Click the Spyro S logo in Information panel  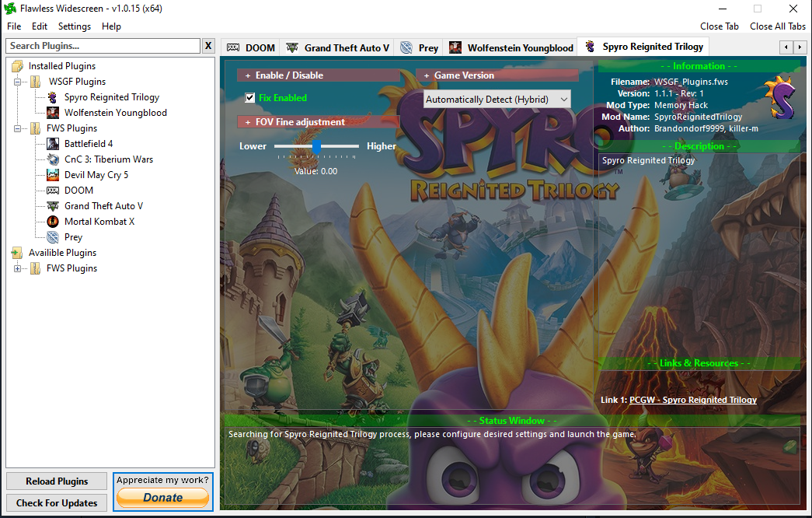point(782,97)
